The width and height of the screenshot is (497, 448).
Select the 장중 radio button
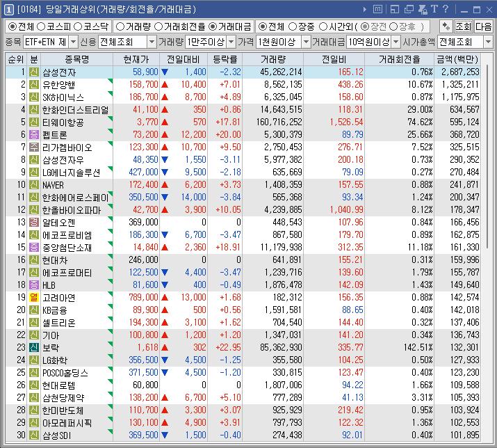click(293, 26)
